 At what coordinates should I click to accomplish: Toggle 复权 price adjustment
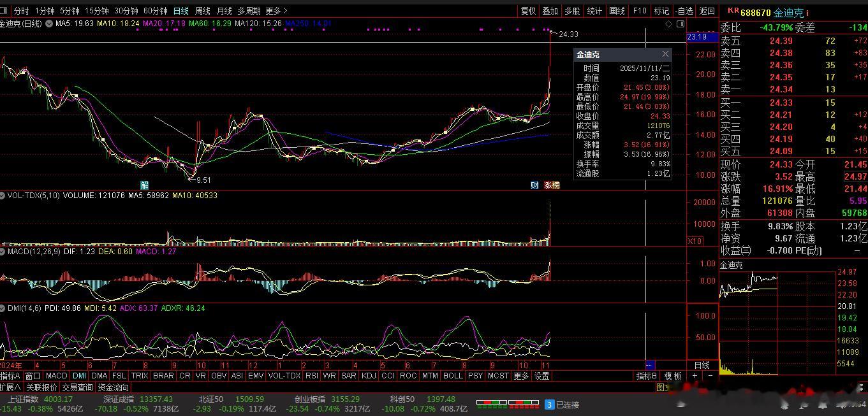528,11
